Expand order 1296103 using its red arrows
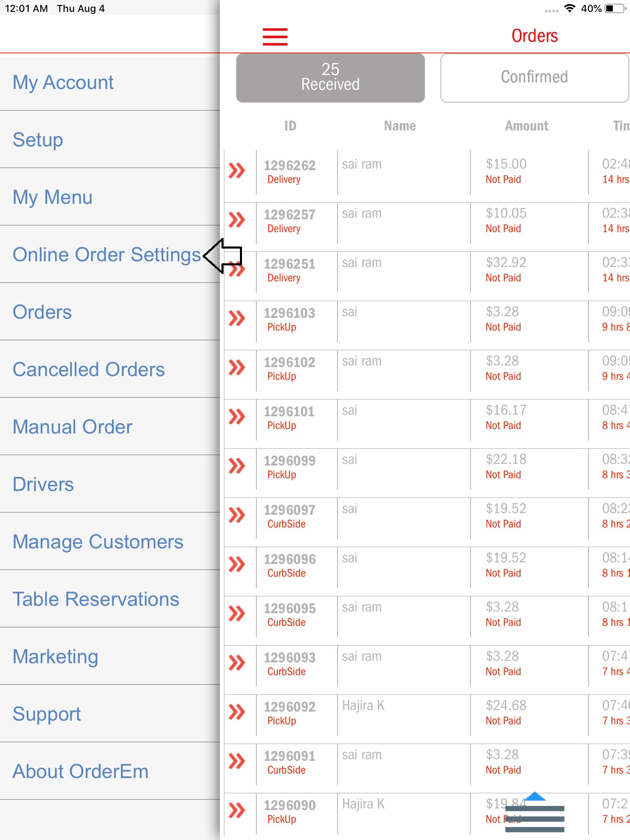The width and height of the screenshot is (630, 840). pyautogui.click(x=237, y=318)
